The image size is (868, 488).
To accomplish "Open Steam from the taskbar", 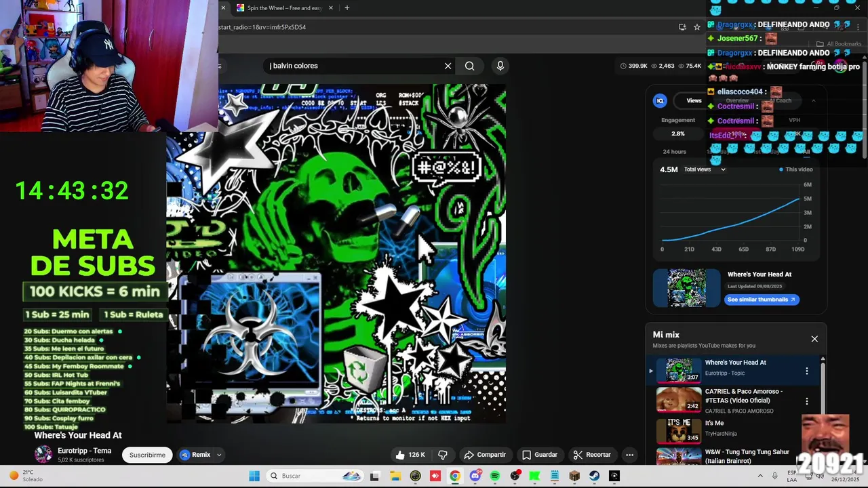I will [x=594, y=476].
